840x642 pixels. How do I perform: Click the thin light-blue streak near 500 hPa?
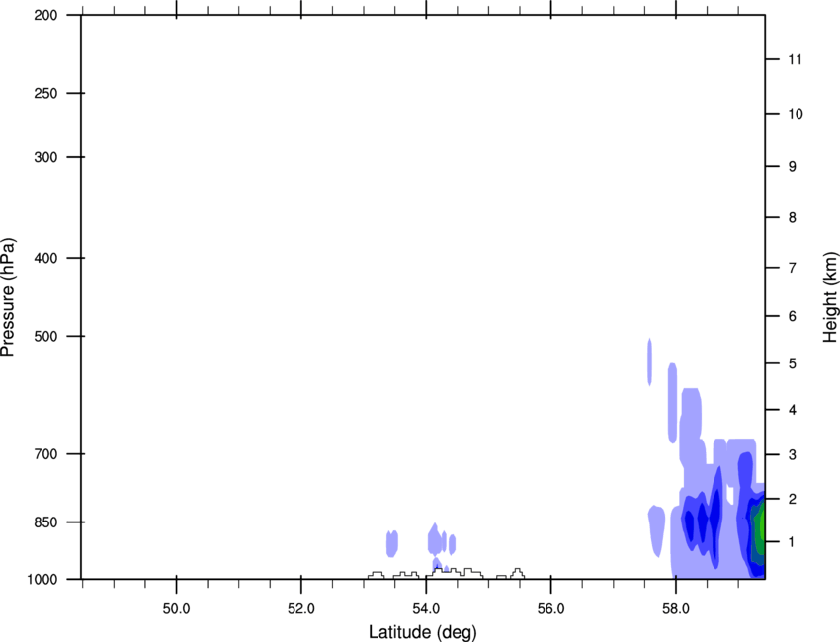[x=650, y=361]
